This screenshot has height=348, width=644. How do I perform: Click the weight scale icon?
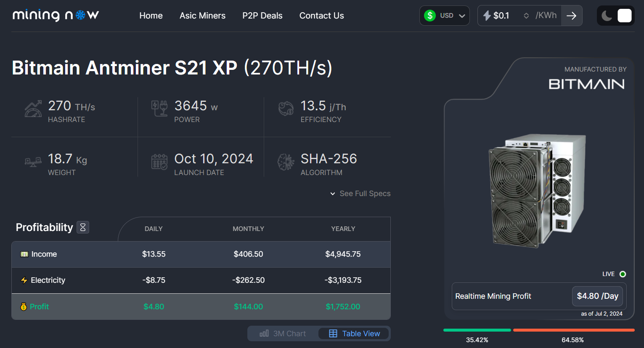coord(33,162)
